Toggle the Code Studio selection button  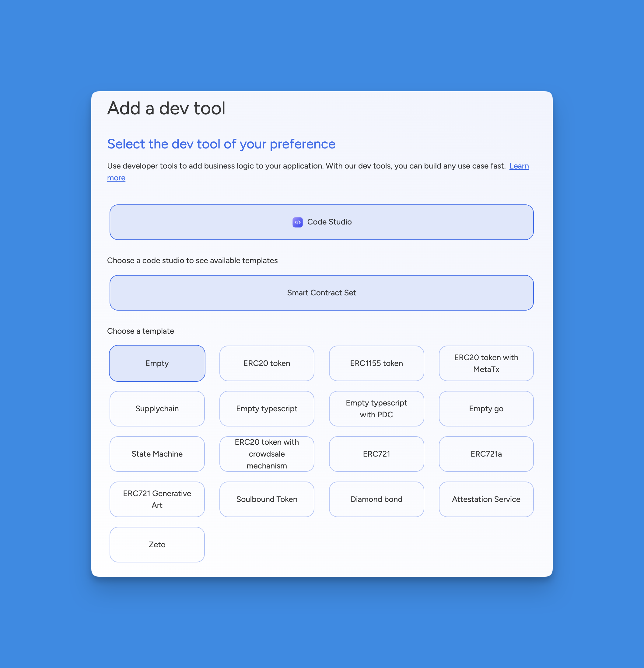coord(322,222)
